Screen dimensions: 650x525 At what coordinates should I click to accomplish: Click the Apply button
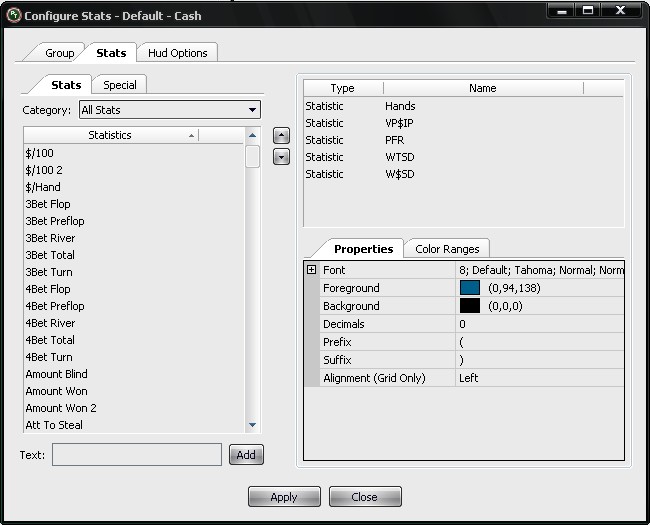pos(284,497)
